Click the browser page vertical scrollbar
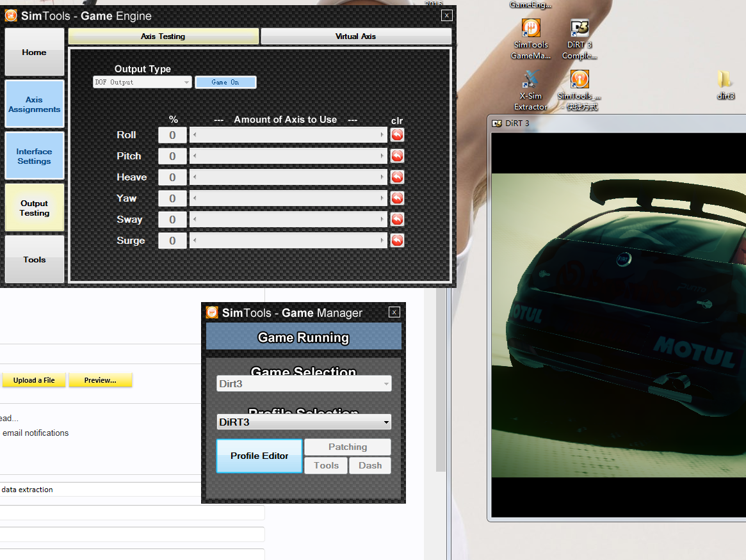This screenshot has width=746, height=560. 441,380
